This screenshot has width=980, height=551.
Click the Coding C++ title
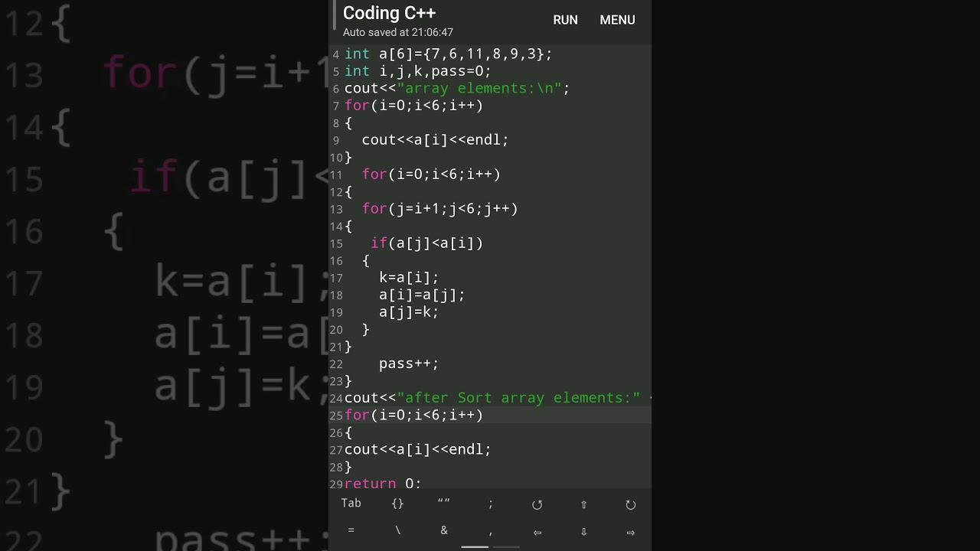click(x=389, y=13)
